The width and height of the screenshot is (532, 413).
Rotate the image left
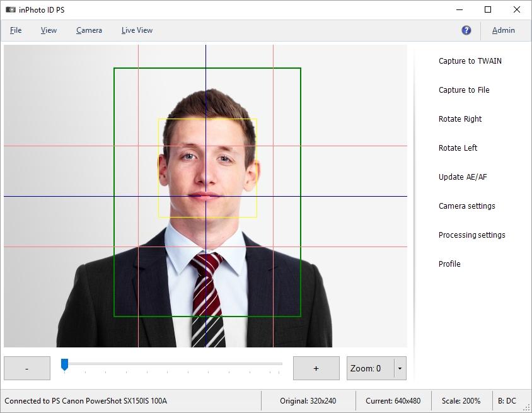coord(458,148)
